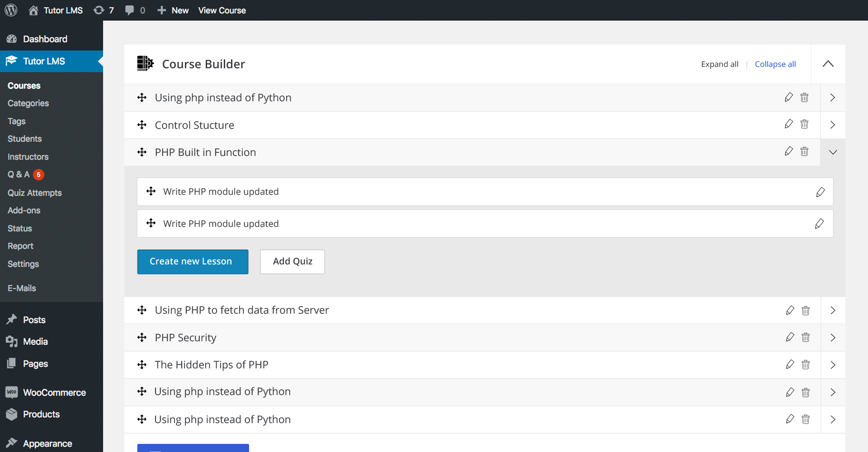Go to Instructors in the sidebar
This screenshot has width=868, height=452.
[x=28, y=157]
